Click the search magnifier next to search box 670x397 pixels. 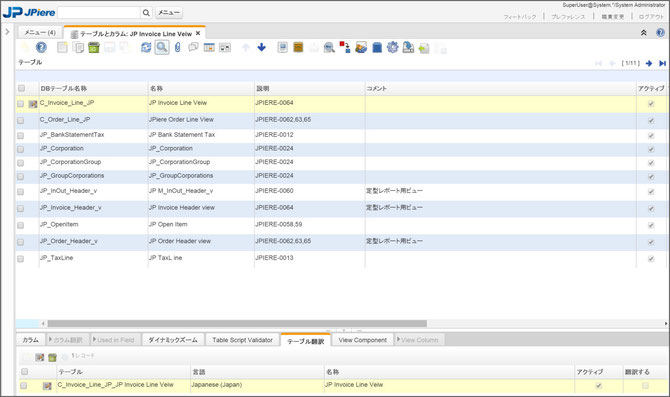146,13
